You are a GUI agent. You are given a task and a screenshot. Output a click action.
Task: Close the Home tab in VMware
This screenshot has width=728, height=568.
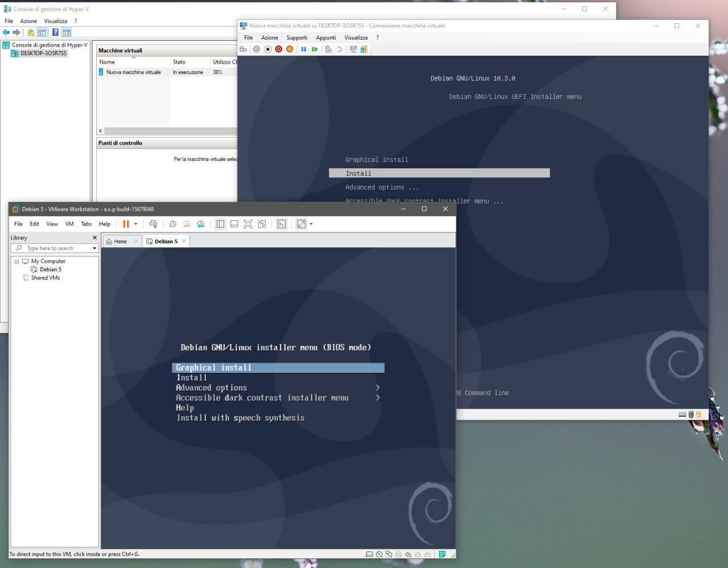136,241
